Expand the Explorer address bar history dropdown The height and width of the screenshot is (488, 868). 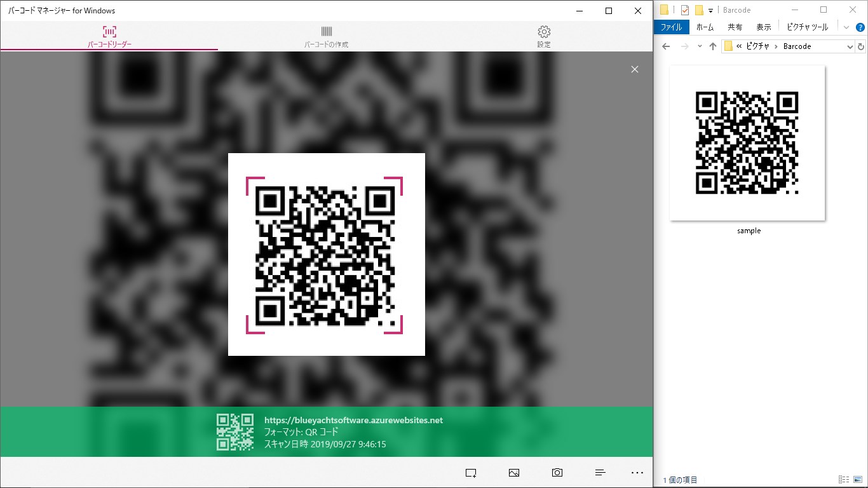[x=850, y=46]
